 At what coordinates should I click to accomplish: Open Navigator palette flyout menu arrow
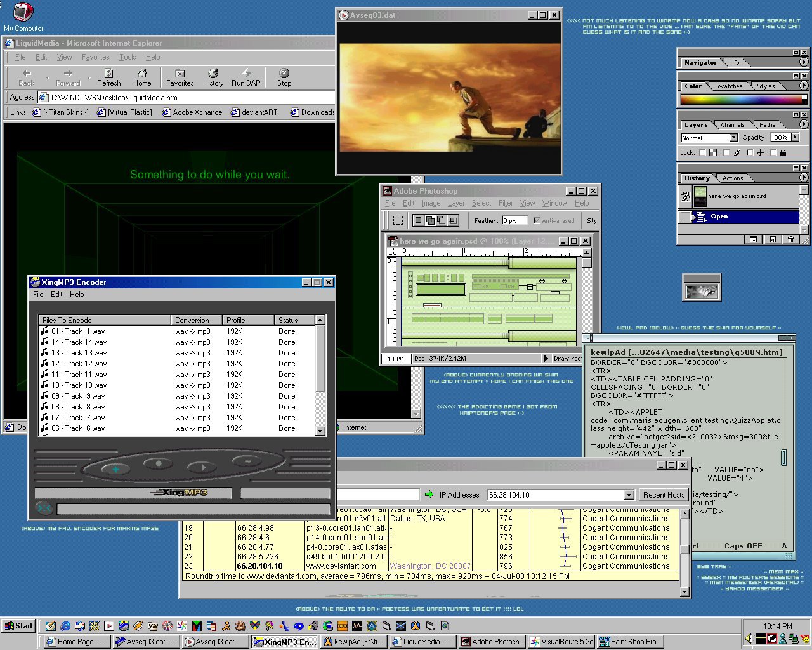tap(804, 62)
